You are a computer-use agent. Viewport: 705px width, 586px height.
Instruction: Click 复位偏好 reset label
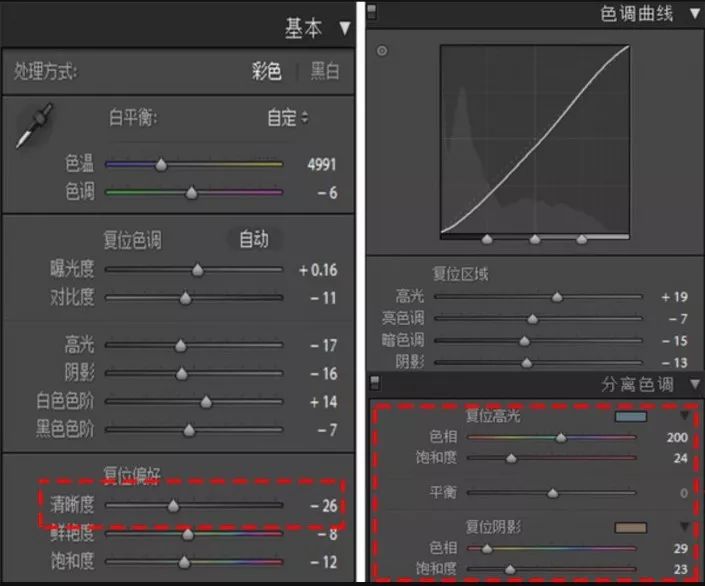tap(132, 475)
